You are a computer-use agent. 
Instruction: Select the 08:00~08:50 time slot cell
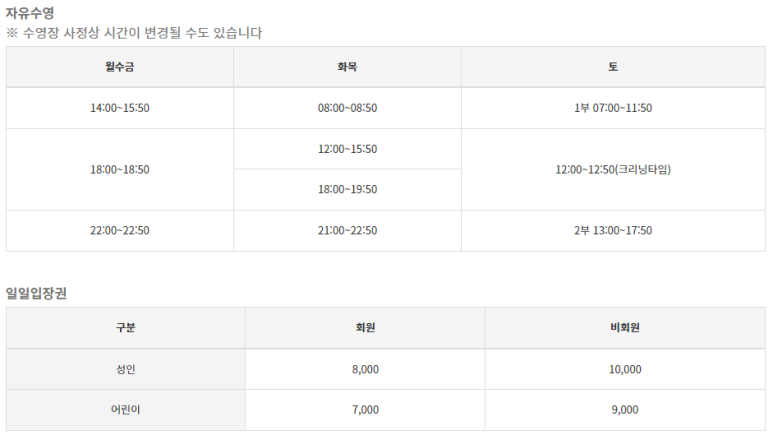347,108
